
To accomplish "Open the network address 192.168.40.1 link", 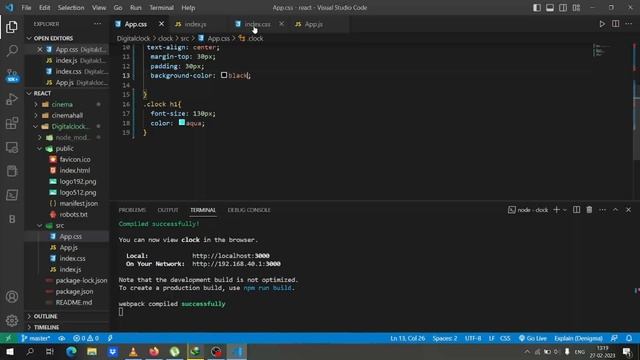I will tap(236, 264).
